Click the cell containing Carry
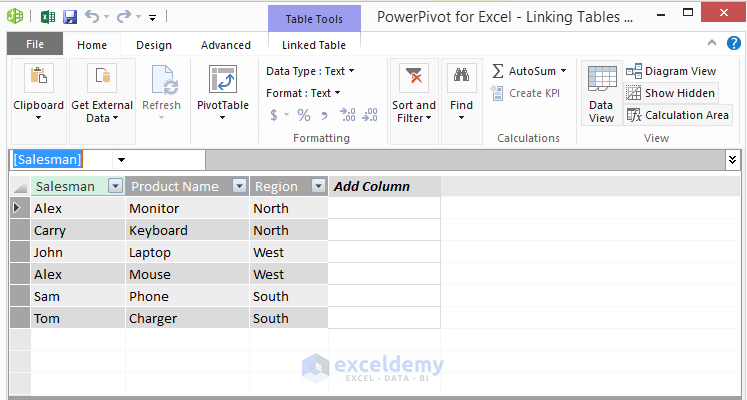 [x=78, y=230]
